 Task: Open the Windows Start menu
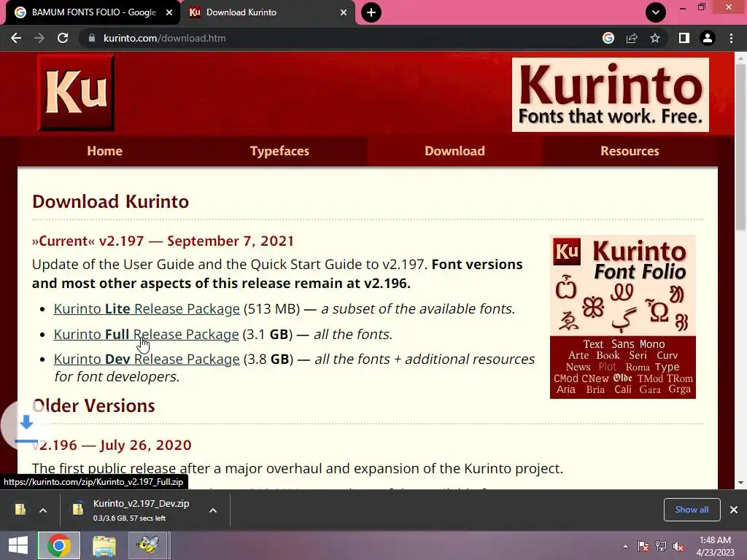[x=18, y=545]
